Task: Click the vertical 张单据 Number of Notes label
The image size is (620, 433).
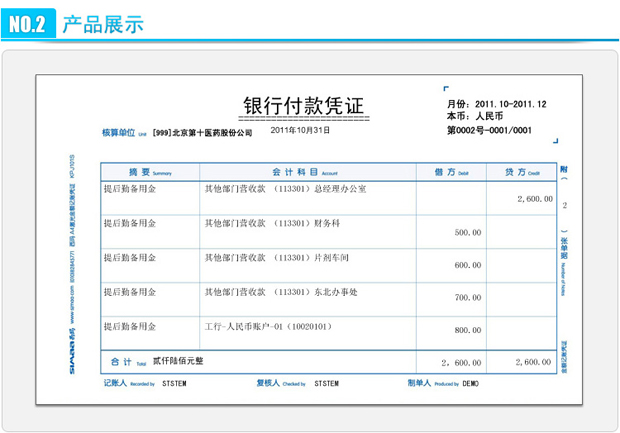Action: coord(564,267)
